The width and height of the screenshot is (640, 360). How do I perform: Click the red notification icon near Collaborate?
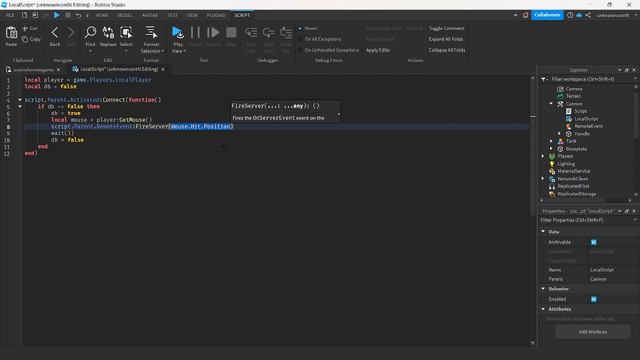(525, 15)
